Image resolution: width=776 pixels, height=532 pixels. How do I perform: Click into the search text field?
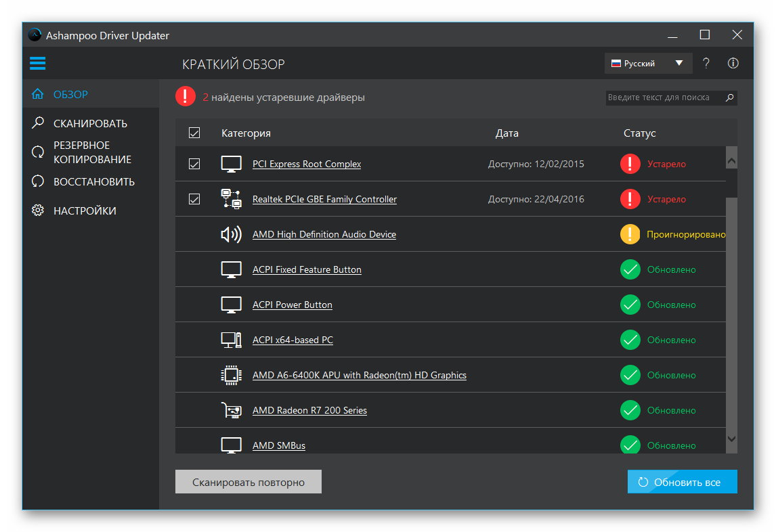(x=662, y=97)
